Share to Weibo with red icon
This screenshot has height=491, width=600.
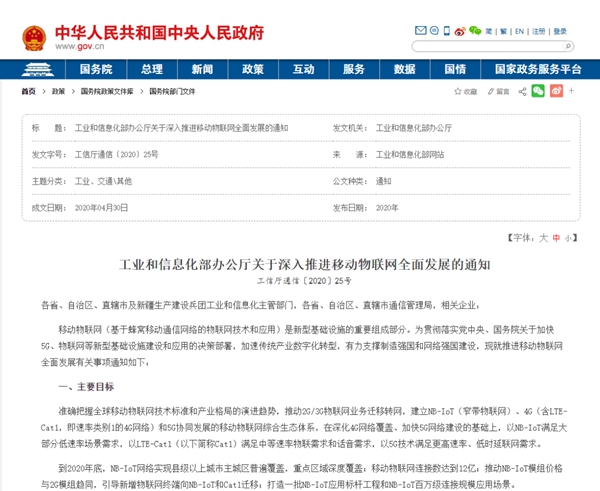556,91
